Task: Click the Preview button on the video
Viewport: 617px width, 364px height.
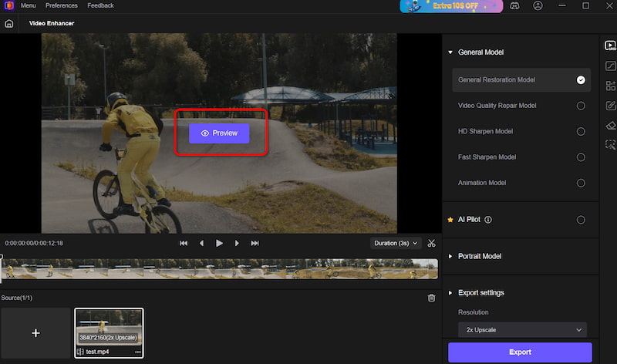Action: point(219,133)
